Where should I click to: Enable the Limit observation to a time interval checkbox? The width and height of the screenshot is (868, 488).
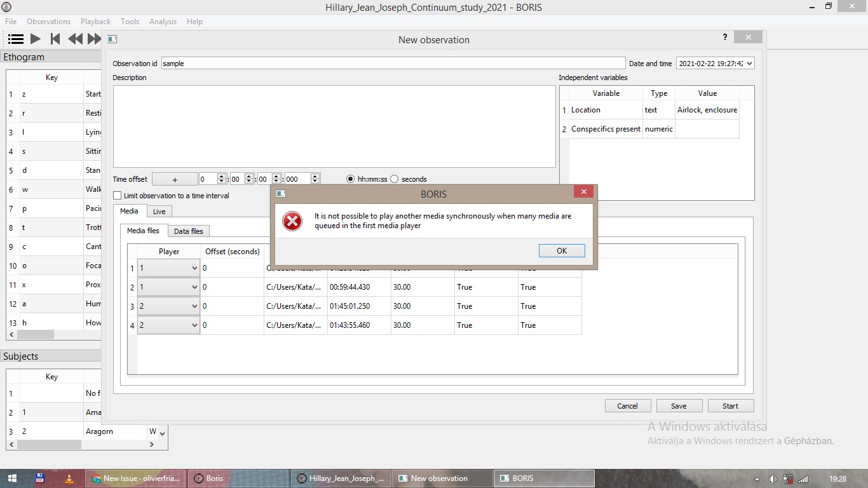click(117, 196)
